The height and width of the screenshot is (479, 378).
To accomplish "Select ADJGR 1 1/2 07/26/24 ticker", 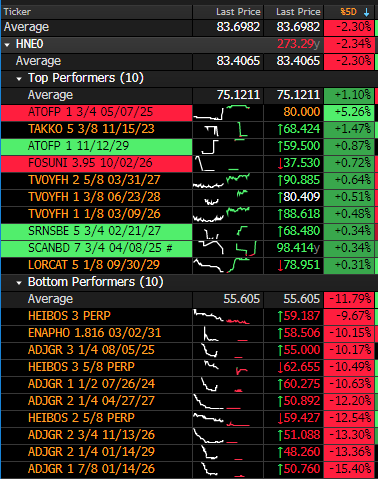I will (x=91, y=384).
